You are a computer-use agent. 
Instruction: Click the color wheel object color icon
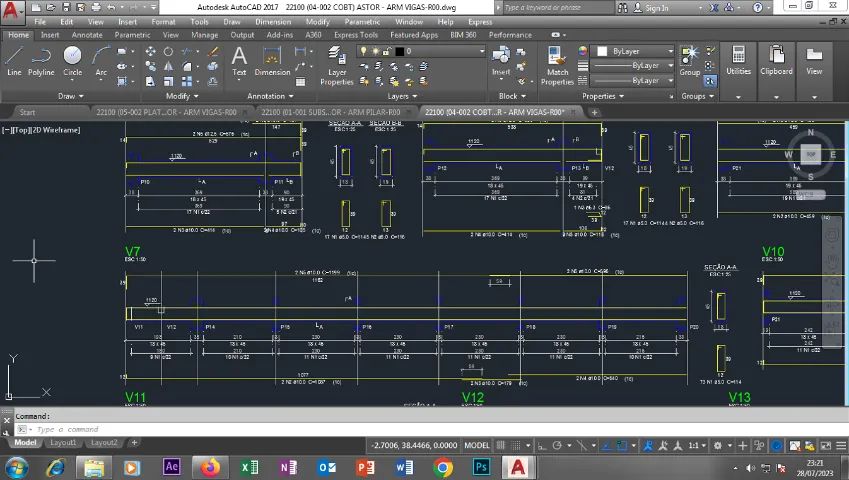(583, 51)
